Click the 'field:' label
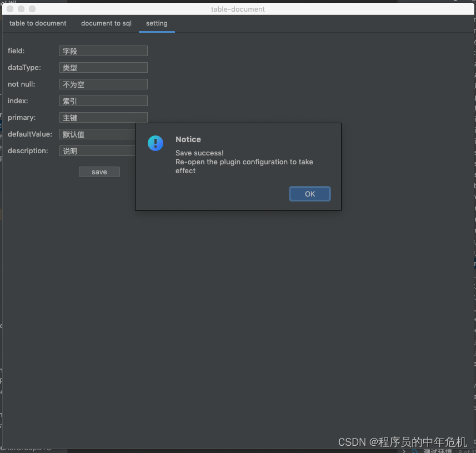The height and width of the screenshot is (453, 476). tap(16, 51)
